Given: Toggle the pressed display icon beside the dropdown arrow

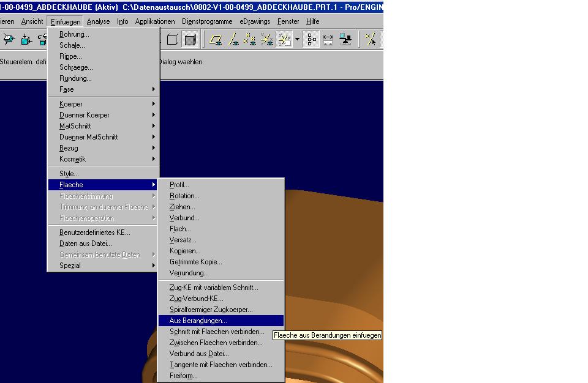Looking at the screenshot, I should (x=284, y=39).
